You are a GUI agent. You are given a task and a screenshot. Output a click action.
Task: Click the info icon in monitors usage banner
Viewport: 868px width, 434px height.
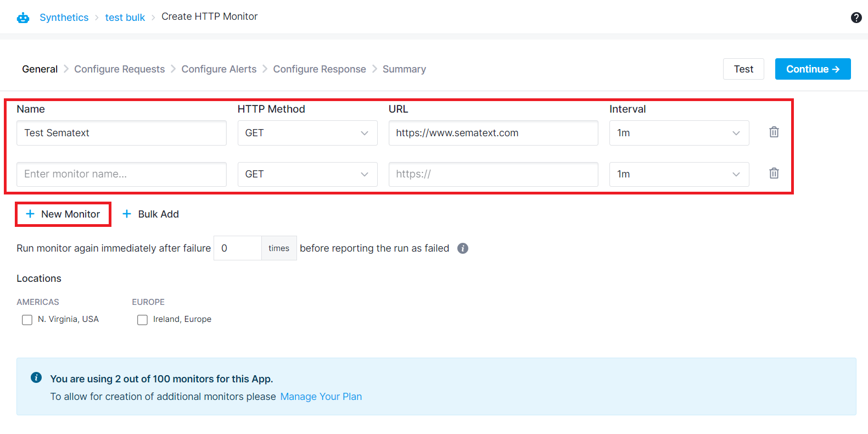(x=36, y=377)
